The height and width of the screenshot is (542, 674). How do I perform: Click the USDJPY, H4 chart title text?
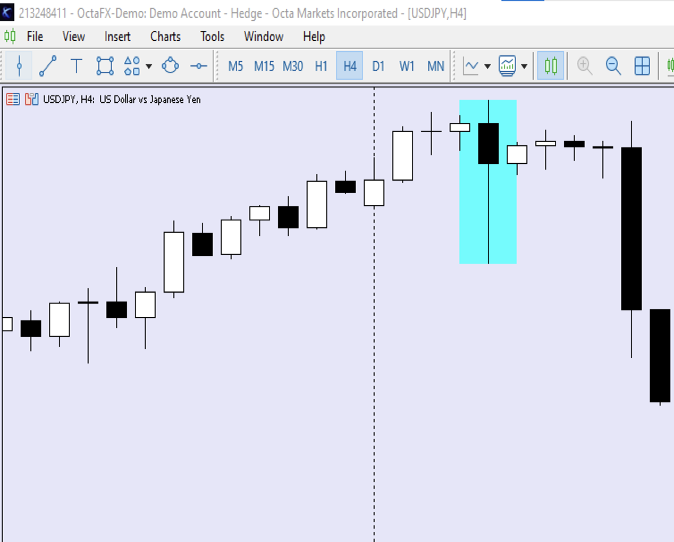point(122,99)
